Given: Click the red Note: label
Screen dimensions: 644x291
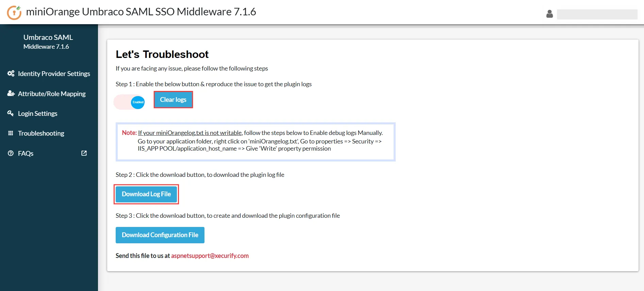Looking at the screenshot, I should pos(129,133).
